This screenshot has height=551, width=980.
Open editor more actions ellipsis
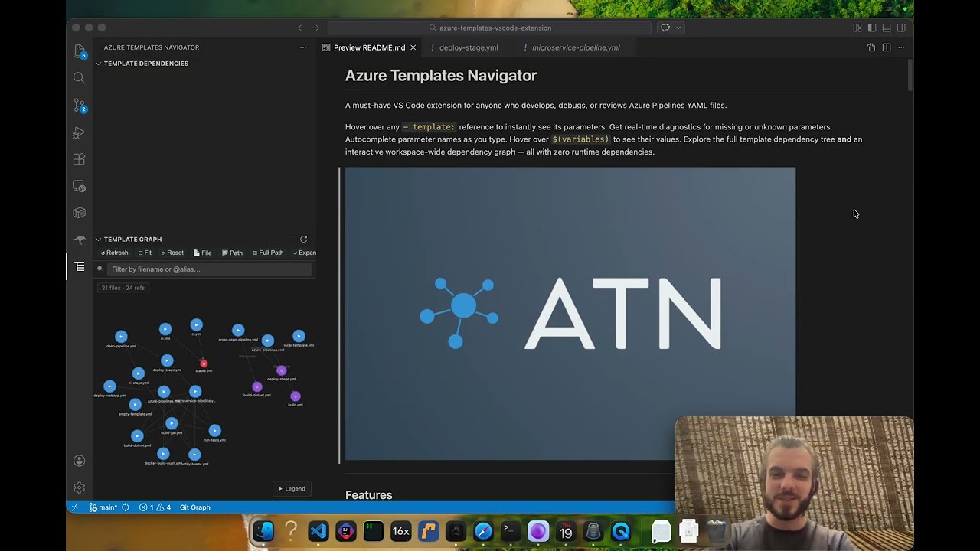(901, 47)
